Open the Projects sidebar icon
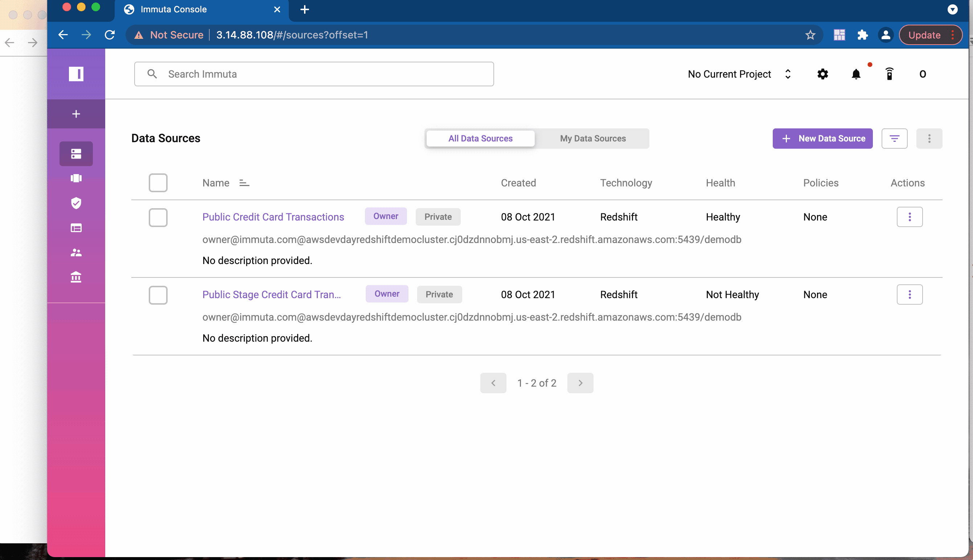This screenshot has height=560, width=973. pos(76,178)
